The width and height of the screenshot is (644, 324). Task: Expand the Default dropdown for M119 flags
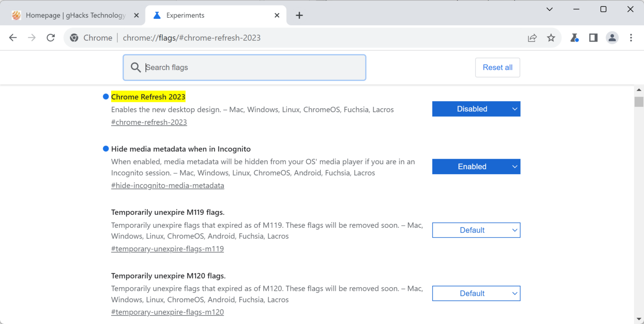[x=476, y=230]
